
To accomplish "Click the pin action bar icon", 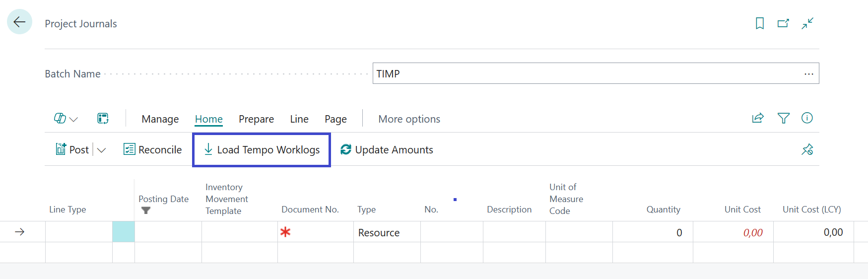I will pos(807,149).
